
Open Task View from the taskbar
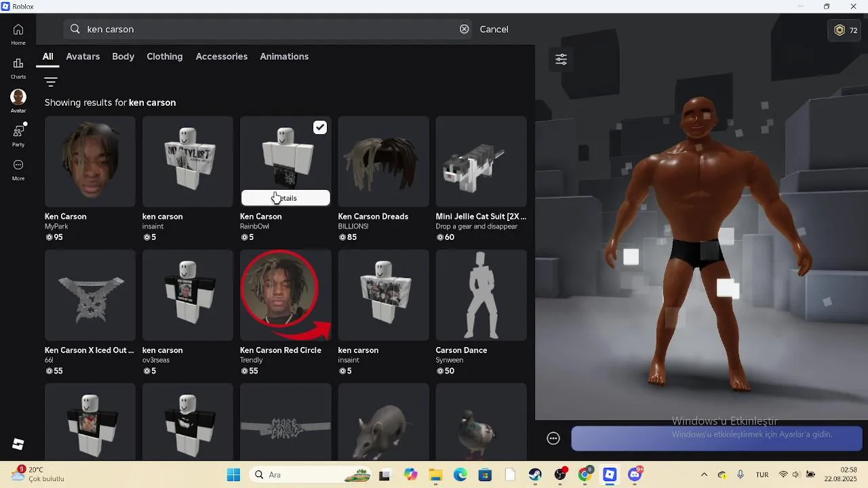coord(384,475)
